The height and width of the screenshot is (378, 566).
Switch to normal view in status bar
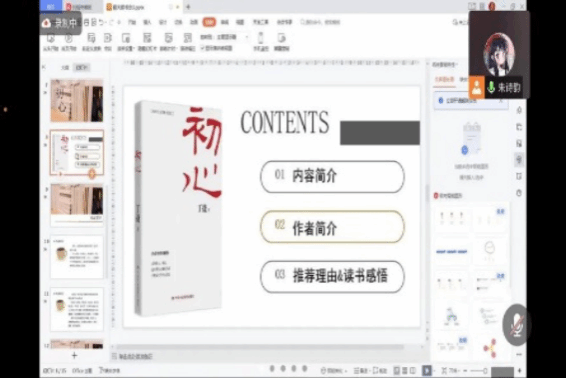pyautogui.click(x=397, y=370)
